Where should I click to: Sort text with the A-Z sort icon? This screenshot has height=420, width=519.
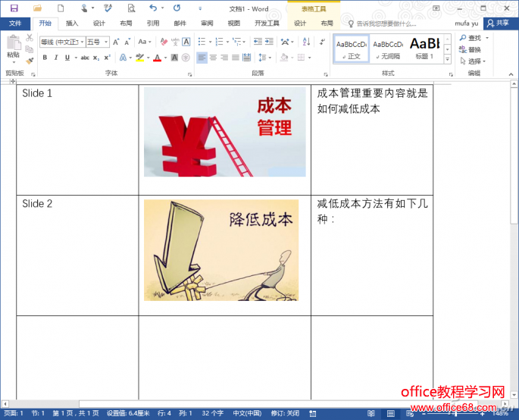pos(307,42)
